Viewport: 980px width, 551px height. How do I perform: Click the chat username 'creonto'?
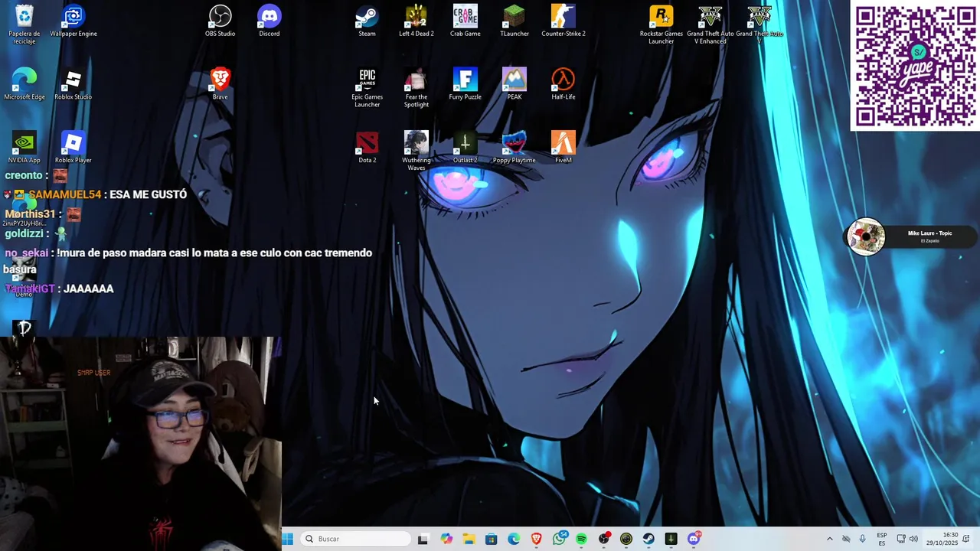click(23, 175)
